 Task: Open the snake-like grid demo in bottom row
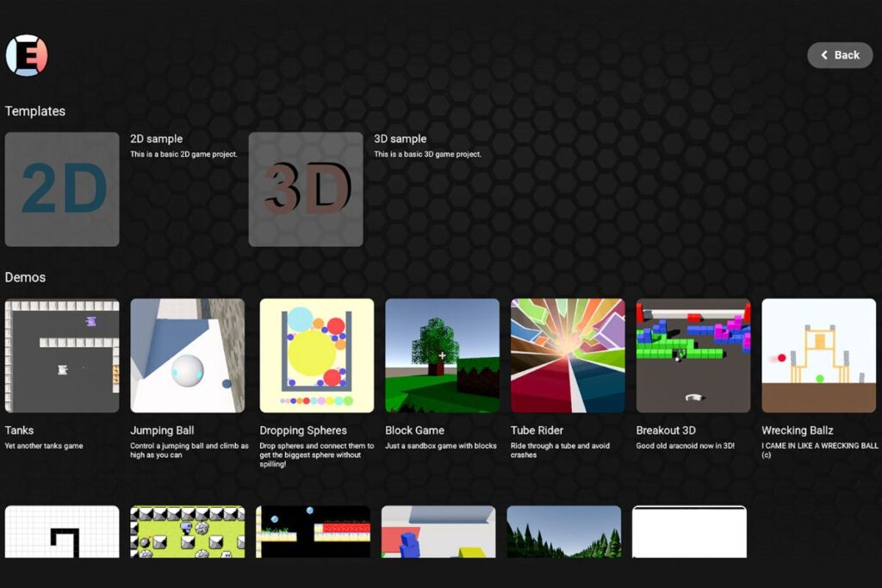(62, 531)
